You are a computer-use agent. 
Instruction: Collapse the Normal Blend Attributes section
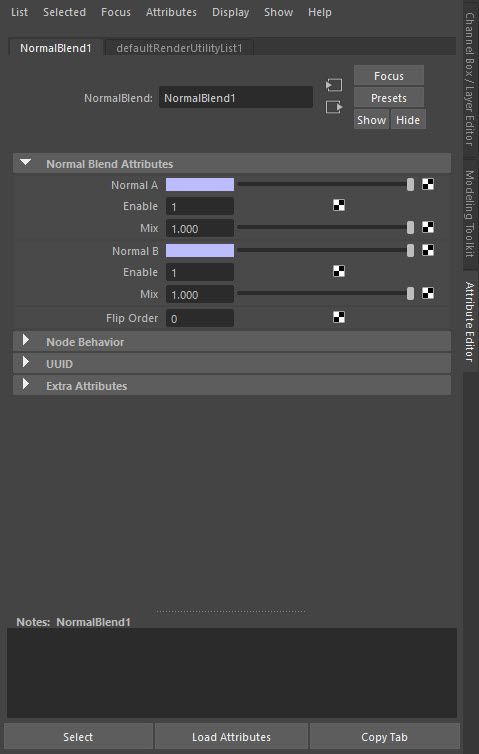click(x=25, y=163)
